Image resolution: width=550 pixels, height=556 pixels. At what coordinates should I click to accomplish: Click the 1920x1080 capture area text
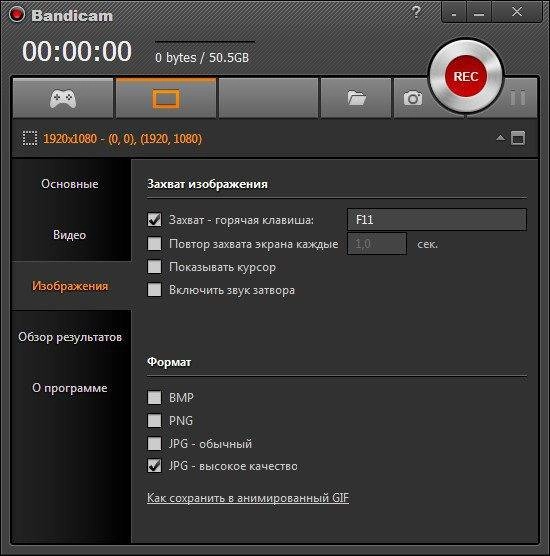(x=122, y=138)
